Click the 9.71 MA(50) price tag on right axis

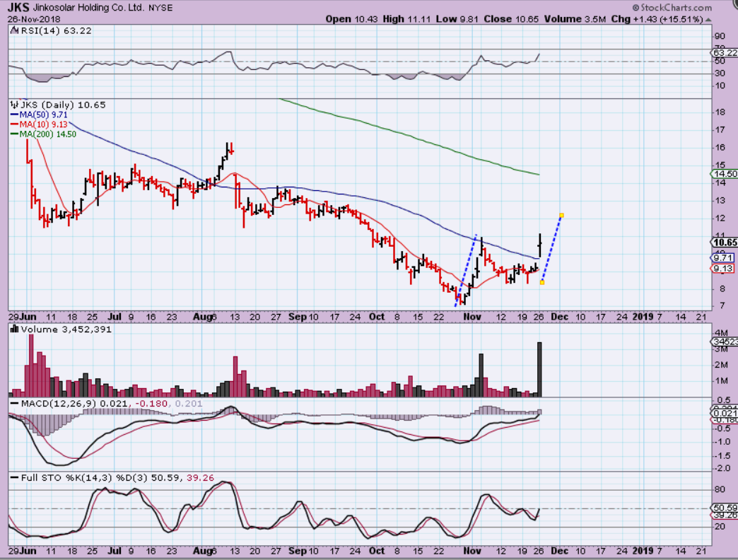pos(722,258)
